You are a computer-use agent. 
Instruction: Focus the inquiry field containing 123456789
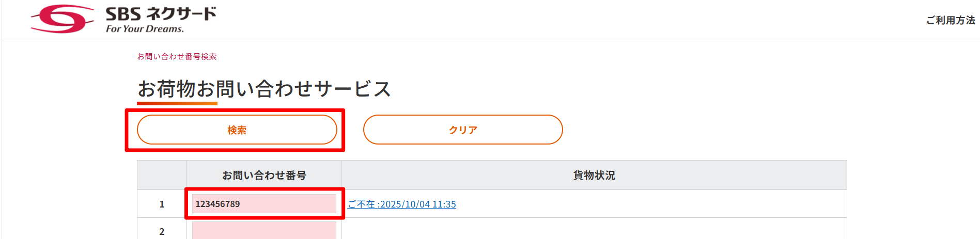pyautogui.click(x=264, y=204)
